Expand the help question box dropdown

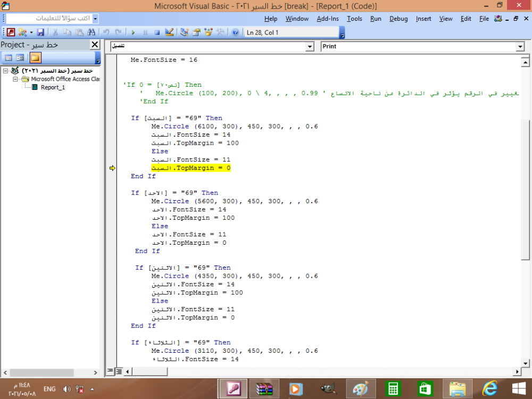point(95,18)
